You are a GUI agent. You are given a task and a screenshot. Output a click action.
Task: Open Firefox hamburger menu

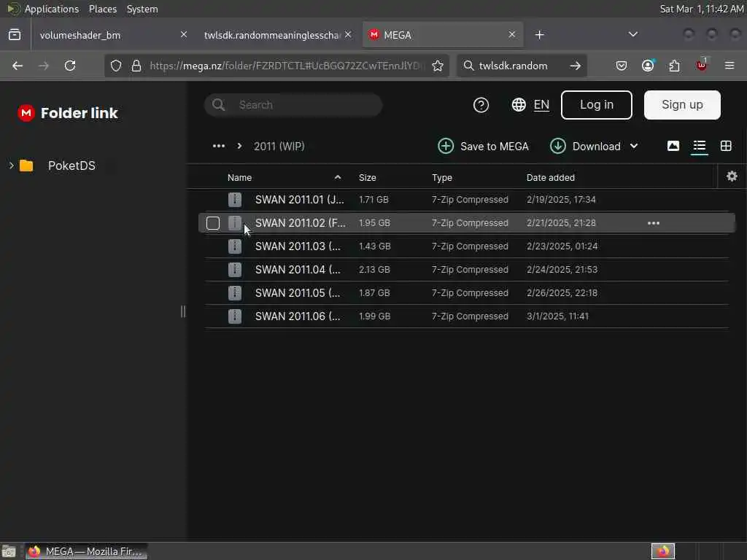(729, 66)
